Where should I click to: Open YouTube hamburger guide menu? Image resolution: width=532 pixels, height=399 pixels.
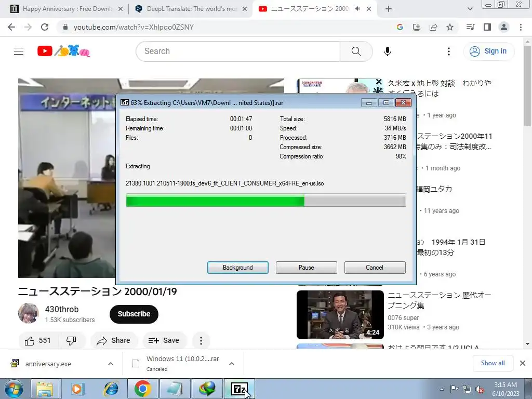coord(19,51)
